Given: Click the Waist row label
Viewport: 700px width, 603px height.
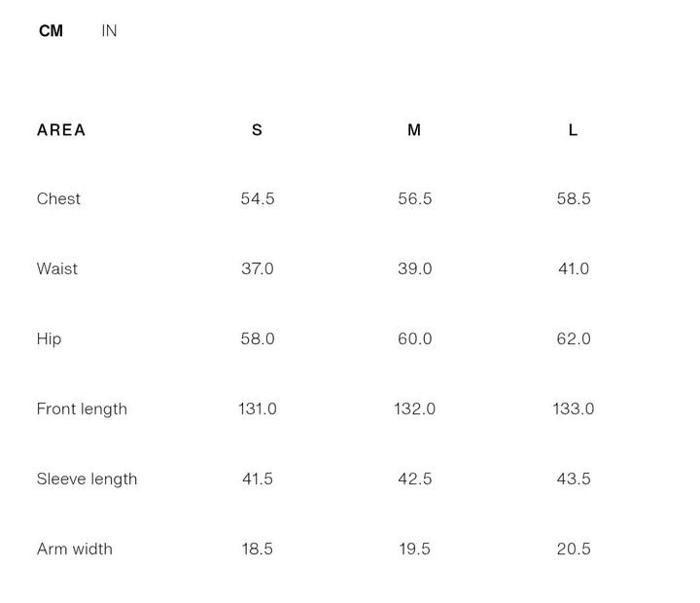Looking at the screenshot, I should click(x=57, y=268).
